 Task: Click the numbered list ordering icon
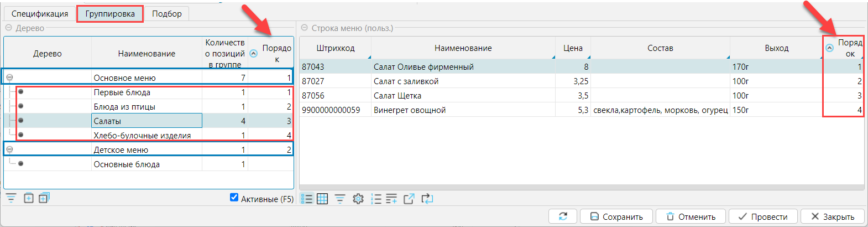(x=376, y=199)
